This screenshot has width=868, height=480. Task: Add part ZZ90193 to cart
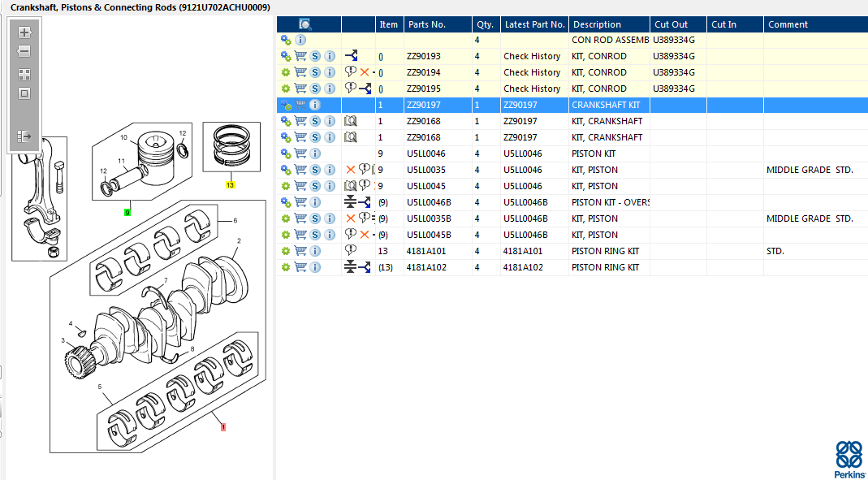300,56
